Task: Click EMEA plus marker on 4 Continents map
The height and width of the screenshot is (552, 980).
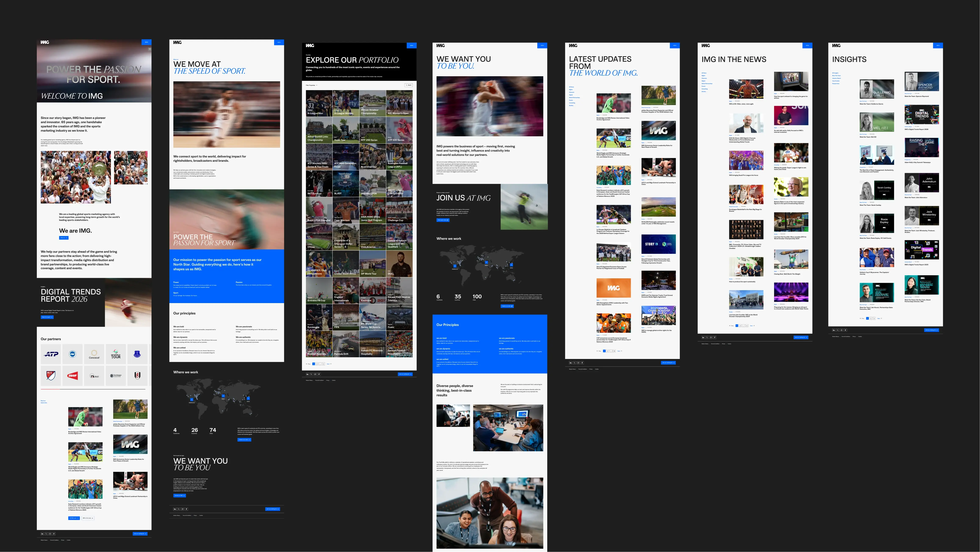Action: pos(223,396)
